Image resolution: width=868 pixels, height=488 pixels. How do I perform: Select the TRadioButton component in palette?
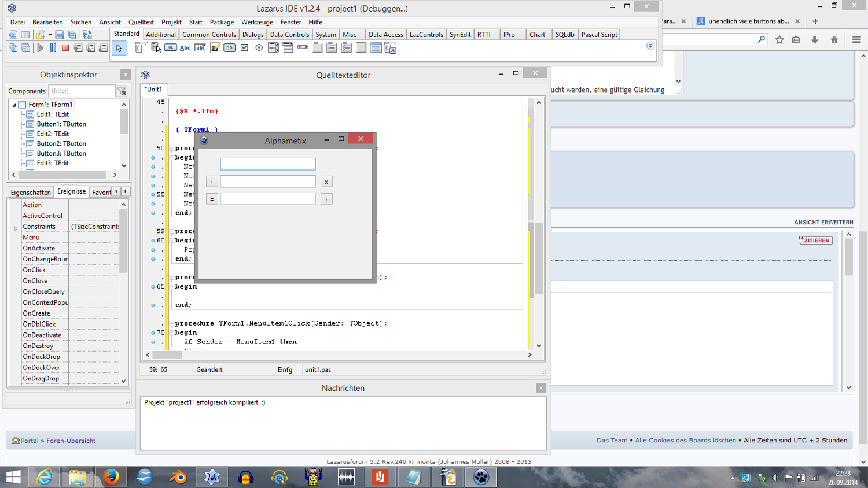(259, 48)
